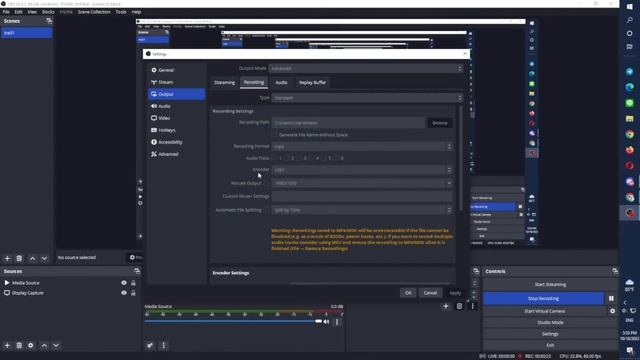Launch Microsoft Edge from taskbar

coord(630,87)
